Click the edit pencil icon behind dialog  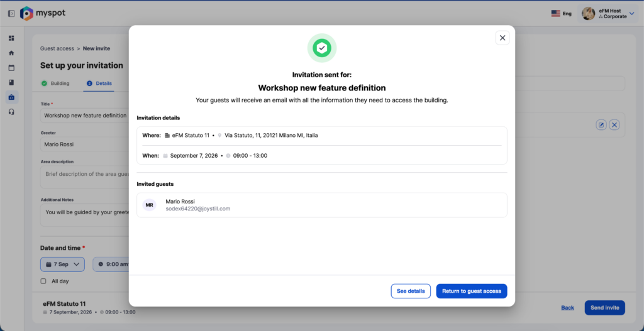601,125
